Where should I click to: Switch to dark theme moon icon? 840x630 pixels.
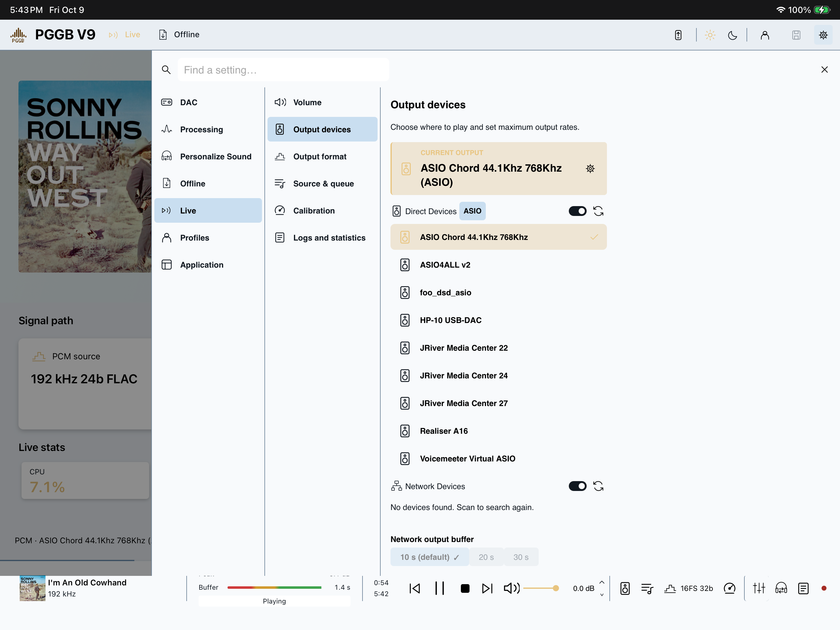[732, 35]
